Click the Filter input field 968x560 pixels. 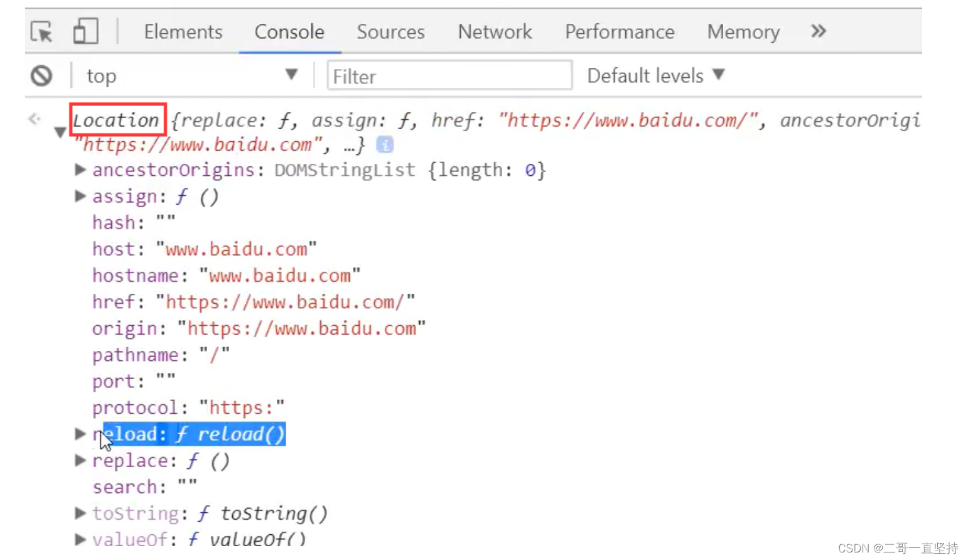click(449, 76)
